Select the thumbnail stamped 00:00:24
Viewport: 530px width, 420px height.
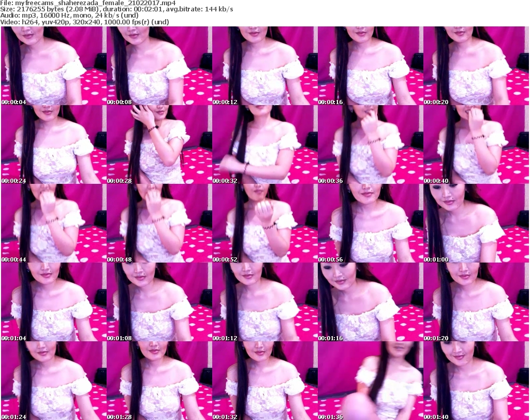click(54, 144)
